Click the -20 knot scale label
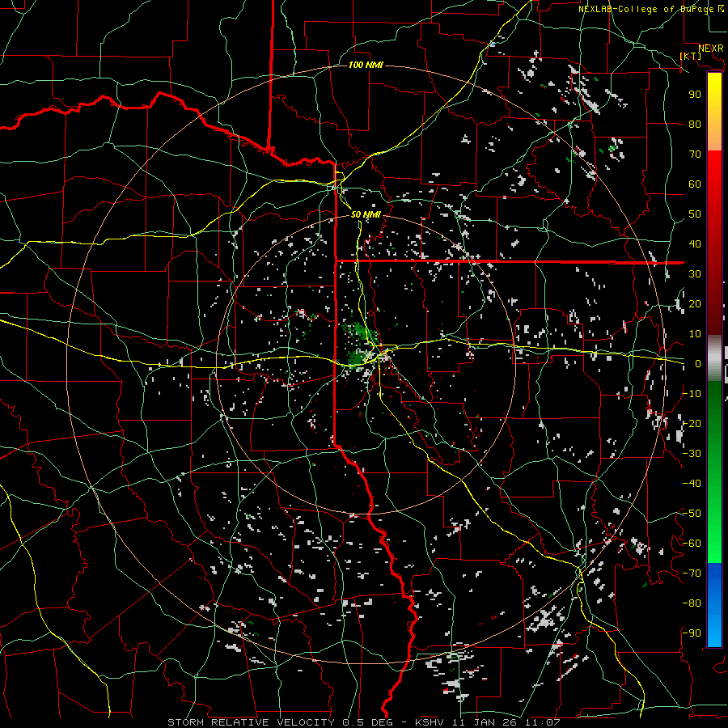The height and width of the screenshot is (728, 728). tap(692, 423)
